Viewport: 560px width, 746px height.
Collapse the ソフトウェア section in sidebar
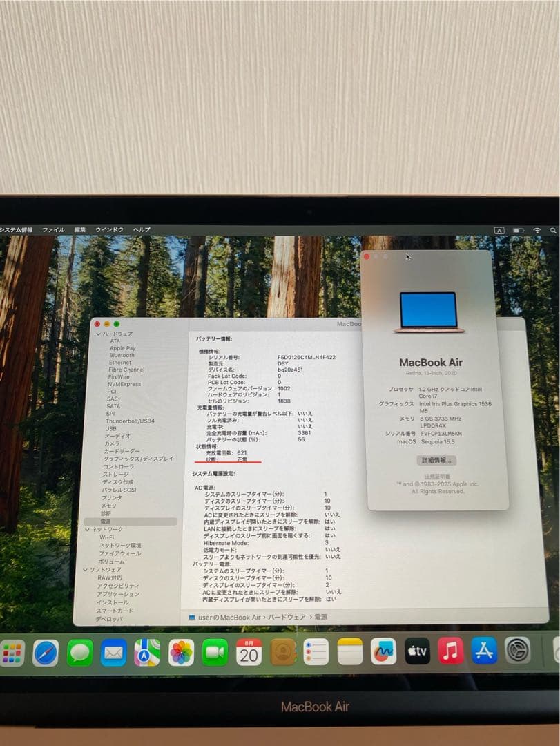point(85,569)
